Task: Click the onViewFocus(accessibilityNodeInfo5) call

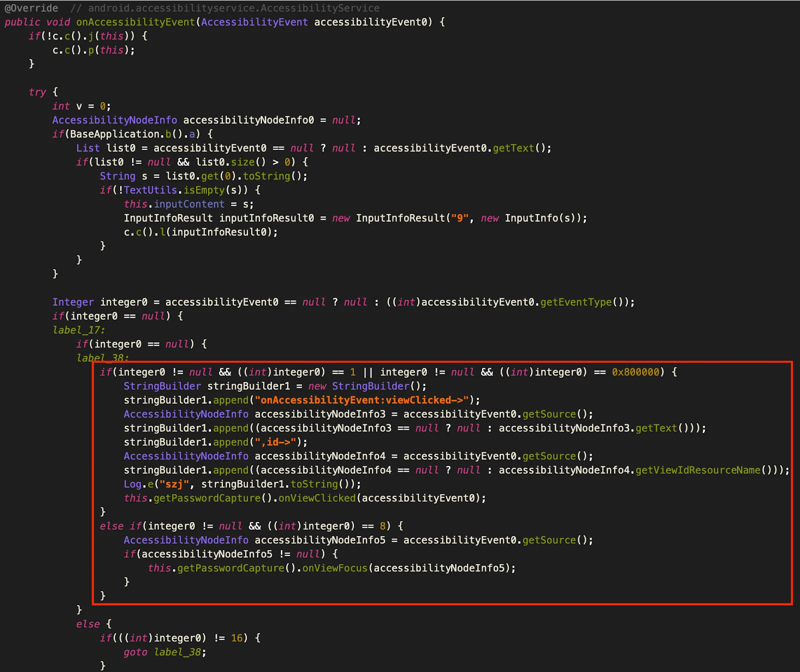Action: (x=406, y=568)
